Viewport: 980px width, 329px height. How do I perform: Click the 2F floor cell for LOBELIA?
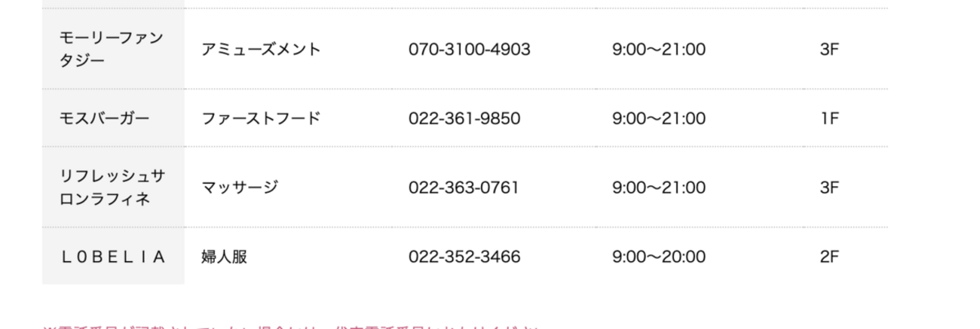pos(828,257)
